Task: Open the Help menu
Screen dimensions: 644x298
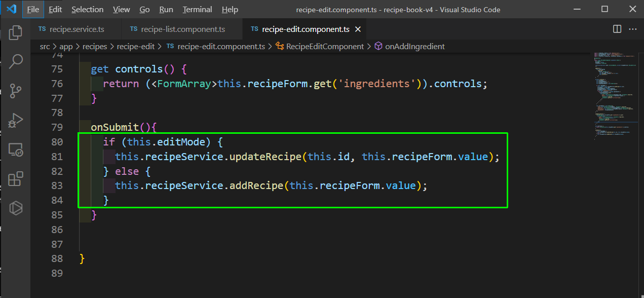Action: (230, 9)
